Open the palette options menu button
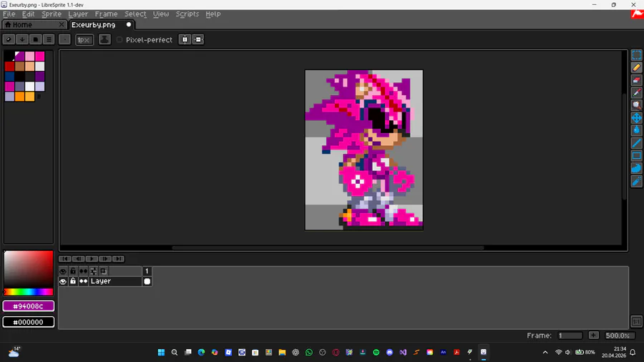The image size is (644, 362). point(49,39)
